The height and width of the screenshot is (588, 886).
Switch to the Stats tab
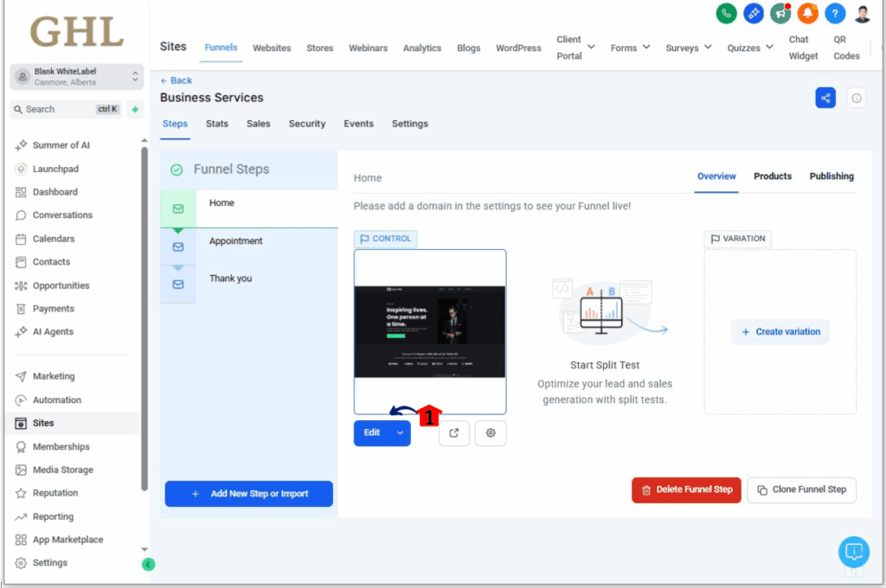(x=217, y=124)
